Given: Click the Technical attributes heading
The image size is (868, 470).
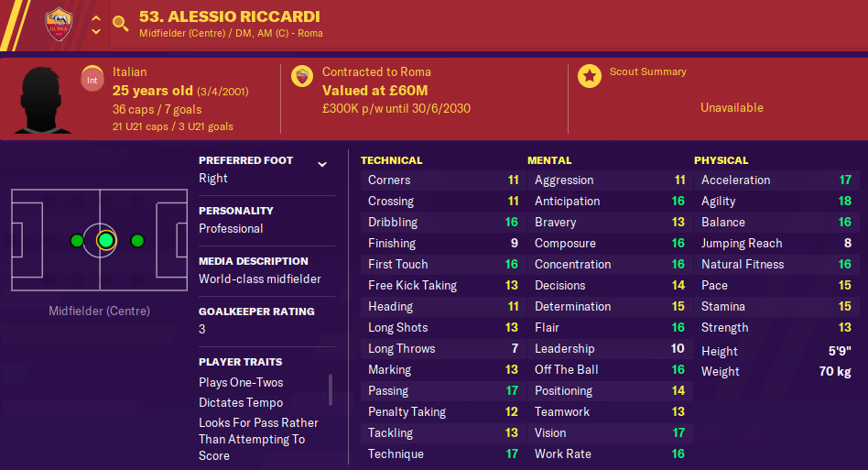Looking at the screenshot, I should click(391, 160).
